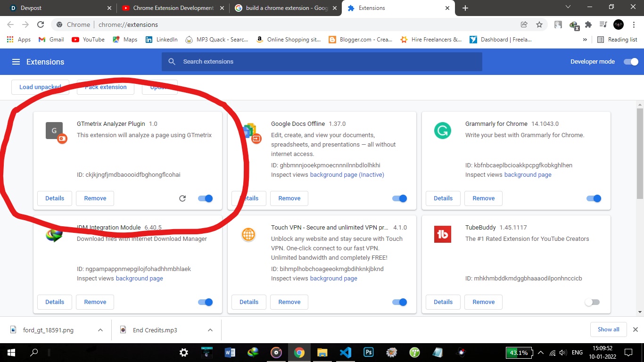644x362 pixels.
Task: Open the Chrome profile avatar
Action: (619, 25)
